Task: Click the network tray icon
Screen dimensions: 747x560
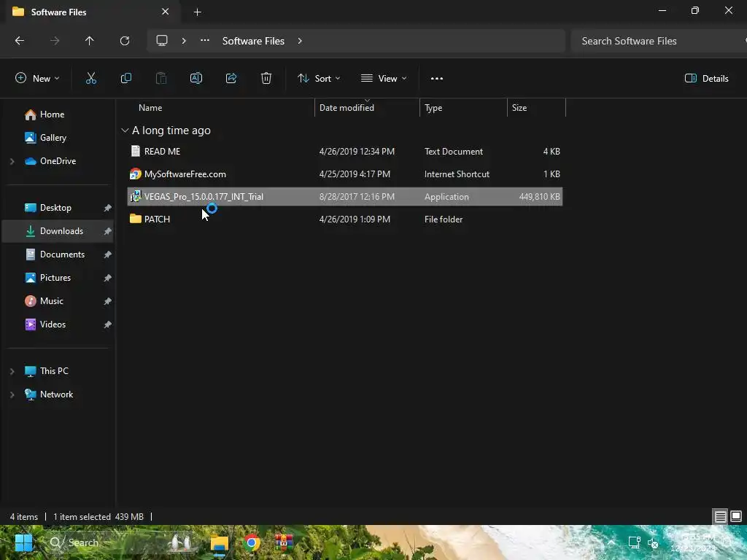Action: 634,542
